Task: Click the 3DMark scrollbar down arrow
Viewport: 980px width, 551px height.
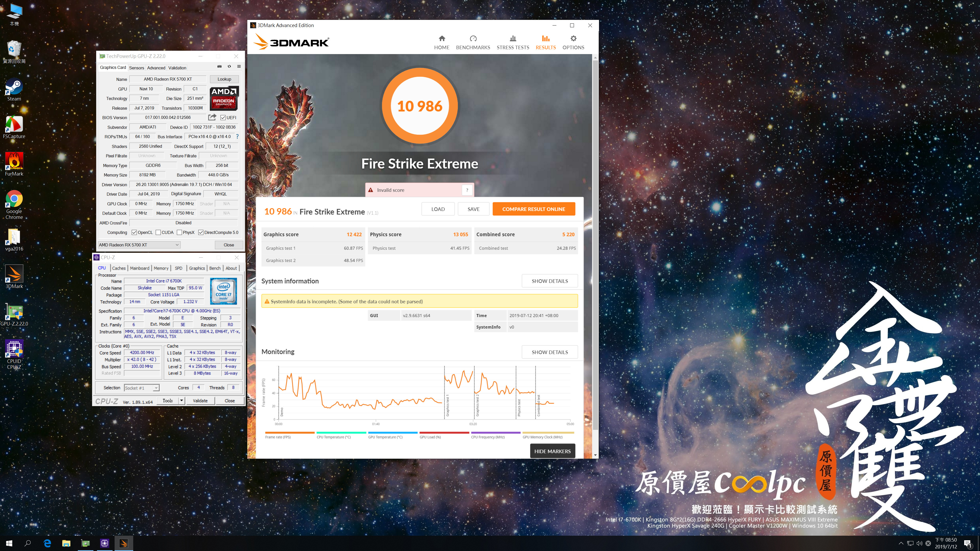Action: coord(595,455)
